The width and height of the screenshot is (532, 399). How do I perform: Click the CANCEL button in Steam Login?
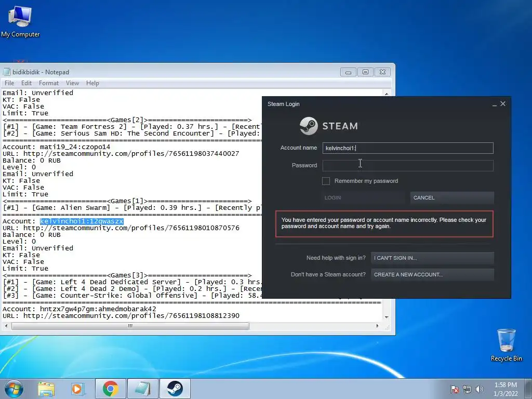pyautogui.click(x=452, y=198)
